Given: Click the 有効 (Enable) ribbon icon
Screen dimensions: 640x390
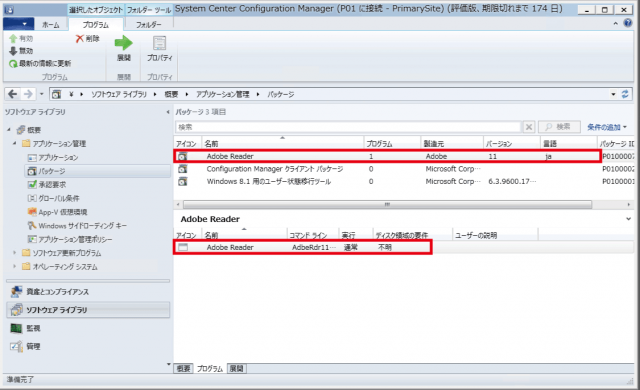Looking at the screenshot, I should tap(13, 39).
